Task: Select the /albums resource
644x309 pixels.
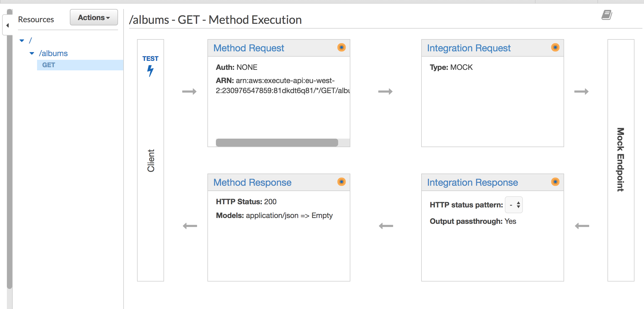Action: pyautogui.click(x=53, y=53)
